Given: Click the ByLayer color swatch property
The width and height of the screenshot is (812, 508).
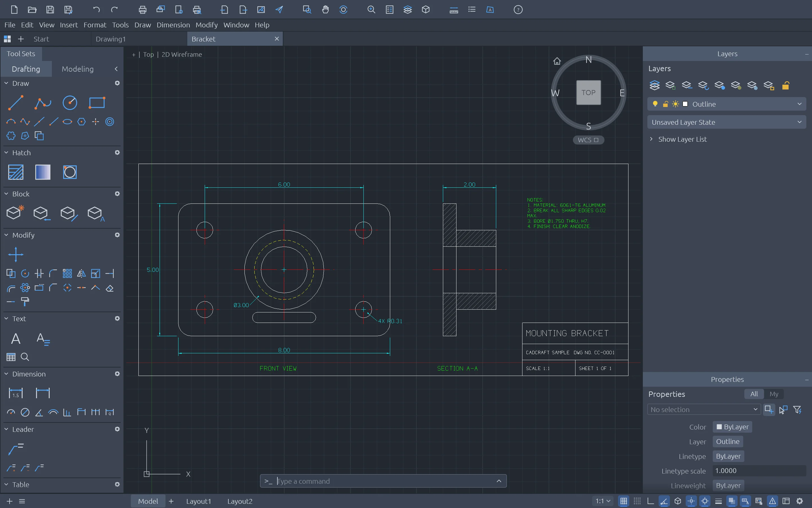Looking at the screenshot, I should click(x=732, y=427).
